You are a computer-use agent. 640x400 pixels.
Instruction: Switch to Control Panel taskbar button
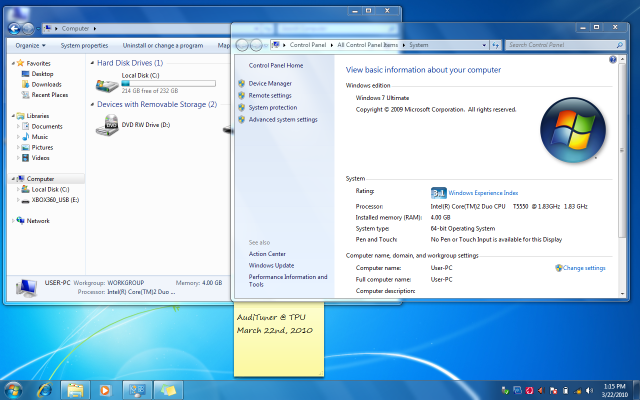click(137, 390)
